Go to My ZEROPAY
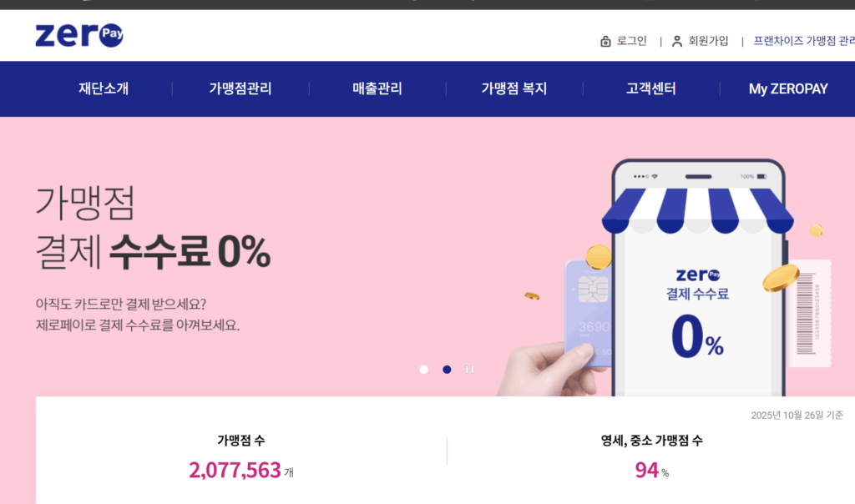This screenshot has height=504, width=855. (788, 88)
